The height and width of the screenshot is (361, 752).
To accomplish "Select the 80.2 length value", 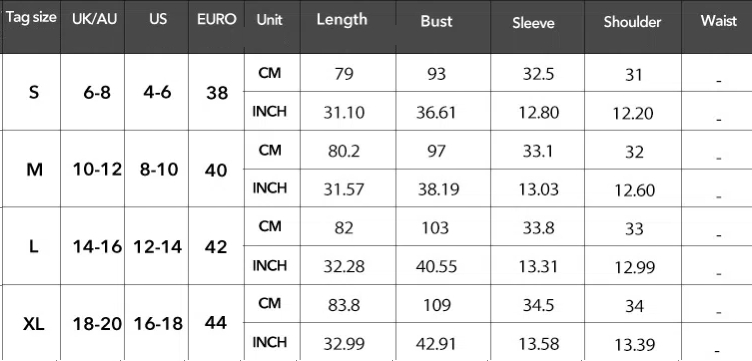I will coord(341,151).
